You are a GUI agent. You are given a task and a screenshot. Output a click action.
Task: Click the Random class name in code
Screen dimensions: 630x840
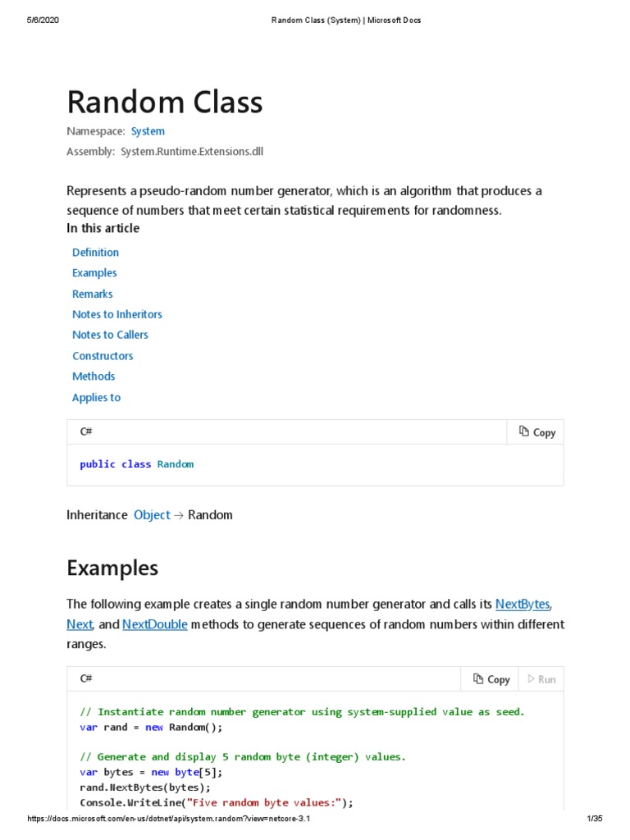point(176,464)
